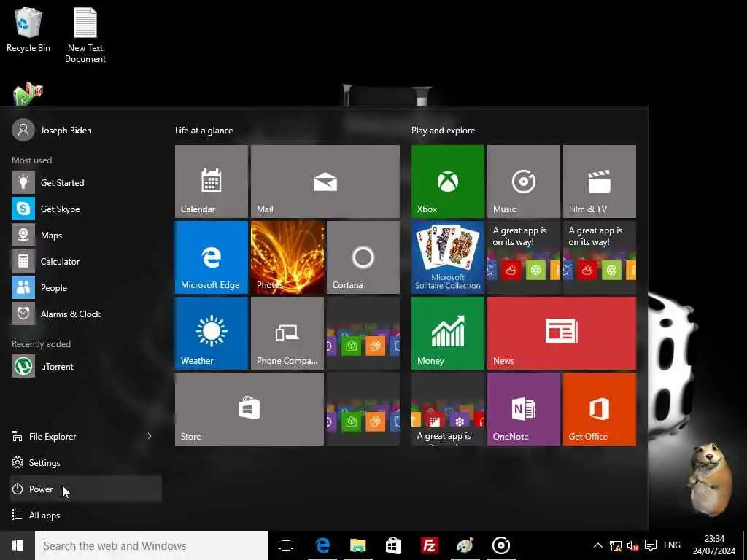This screenshot has height=560, width=747.
Task: Click the Joseph Biden user account
Action: coord(52,130)
